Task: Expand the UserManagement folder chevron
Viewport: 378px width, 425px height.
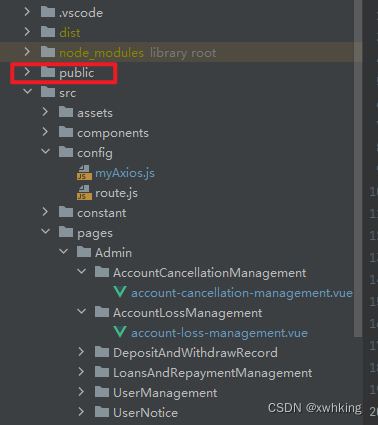Action: 81,392
